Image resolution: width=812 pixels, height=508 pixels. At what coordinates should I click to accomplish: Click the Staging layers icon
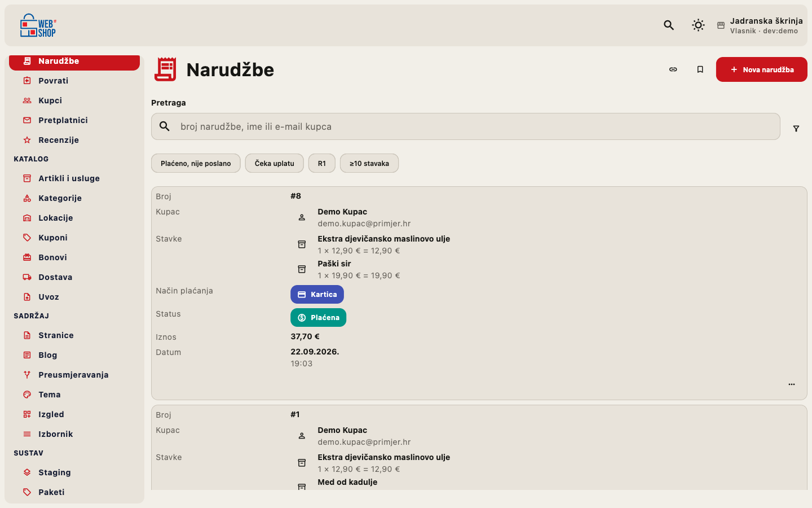coord(27,472)
